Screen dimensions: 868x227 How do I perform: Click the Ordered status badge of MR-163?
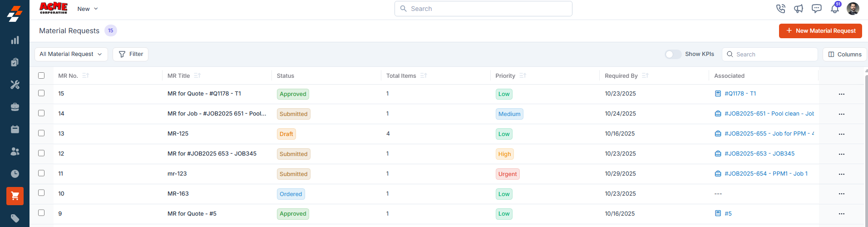(291, 194)
